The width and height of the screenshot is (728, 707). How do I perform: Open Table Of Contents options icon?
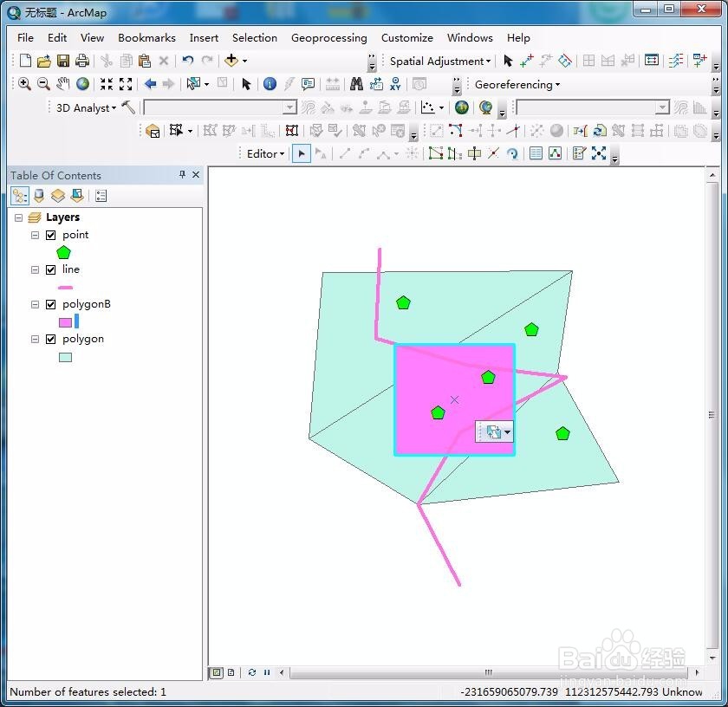(101, 196)
